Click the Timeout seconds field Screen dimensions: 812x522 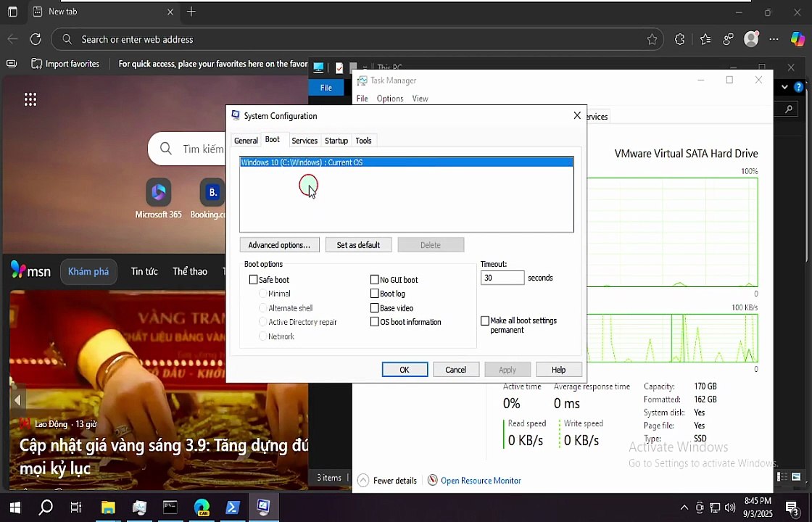pyautogui.click(x=502, y=278)
